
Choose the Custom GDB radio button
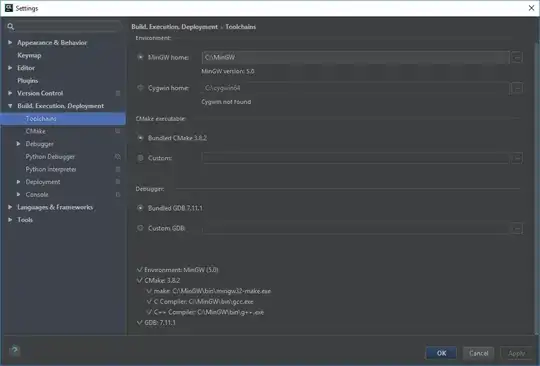coord(140,228)
